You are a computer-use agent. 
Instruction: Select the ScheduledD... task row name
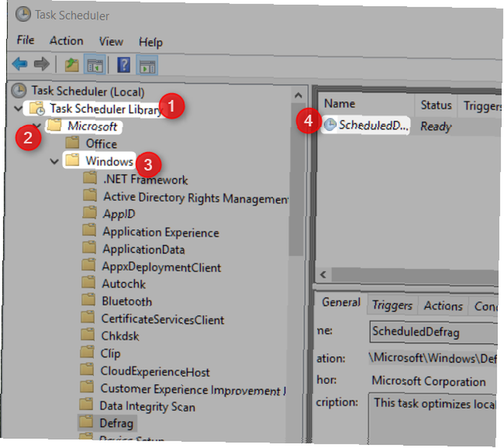373,125
